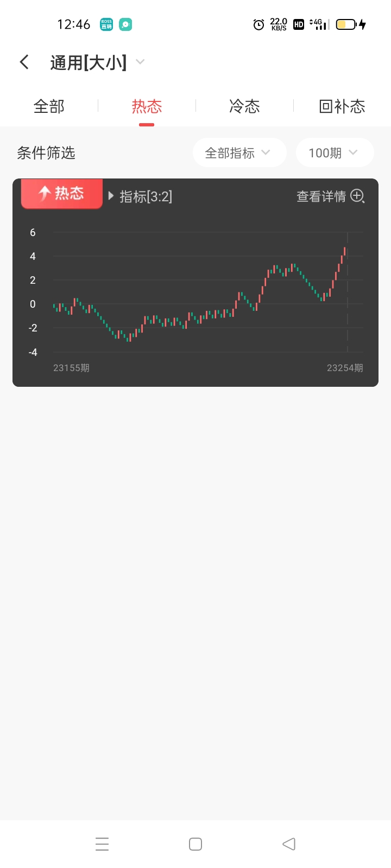The width and height of the screenshot is (391, 868).
Task: Tap the alarm clock status icon
Action: (x=259, y=24)
